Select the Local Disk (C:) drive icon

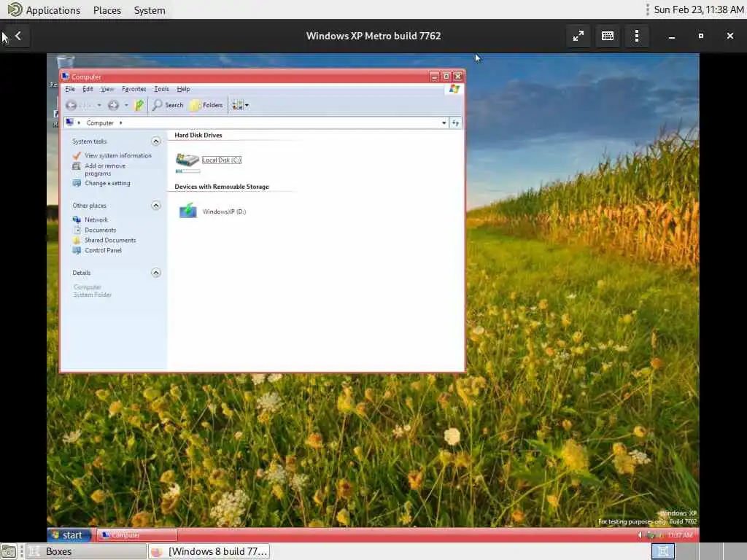[187, 160]
